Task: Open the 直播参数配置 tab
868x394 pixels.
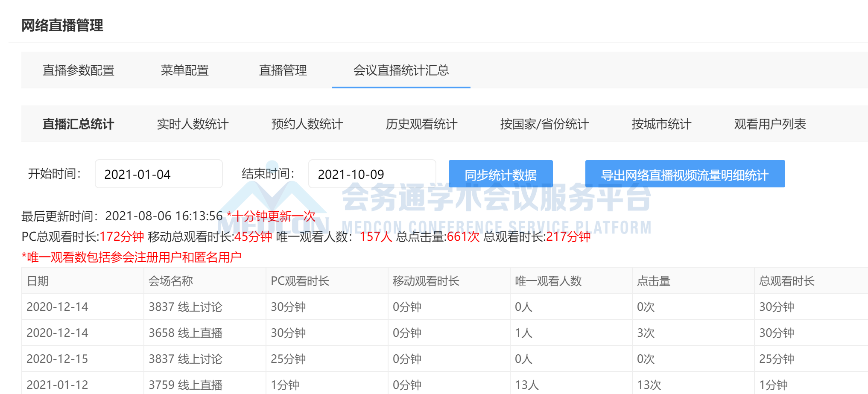Action: pos(79,70)
